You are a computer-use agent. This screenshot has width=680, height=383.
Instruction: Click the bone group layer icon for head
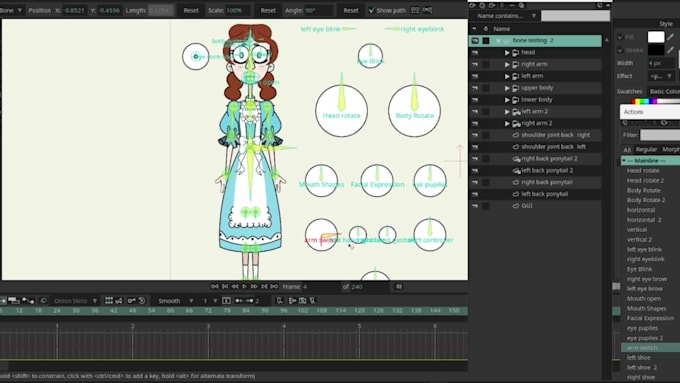click(x=516, y=52)
